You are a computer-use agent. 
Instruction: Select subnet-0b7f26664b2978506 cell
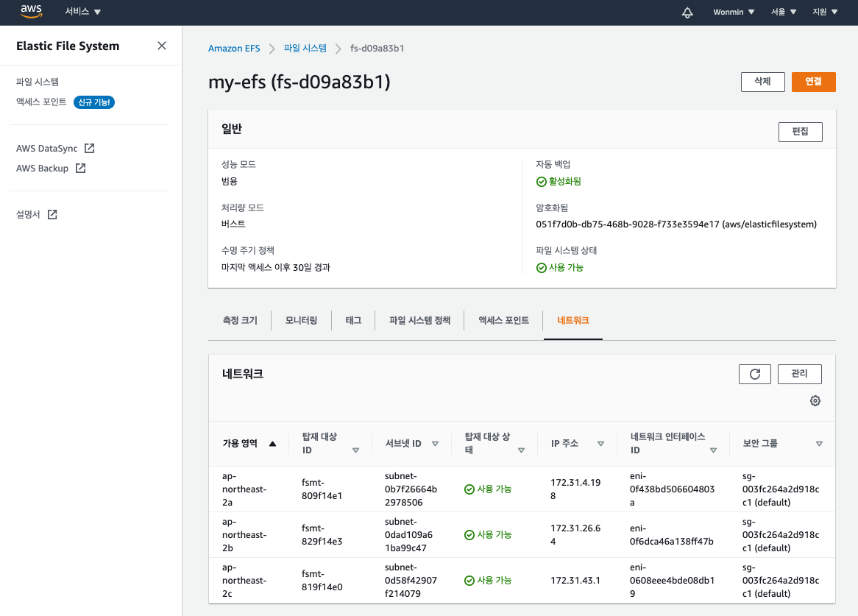click(411, 489)
